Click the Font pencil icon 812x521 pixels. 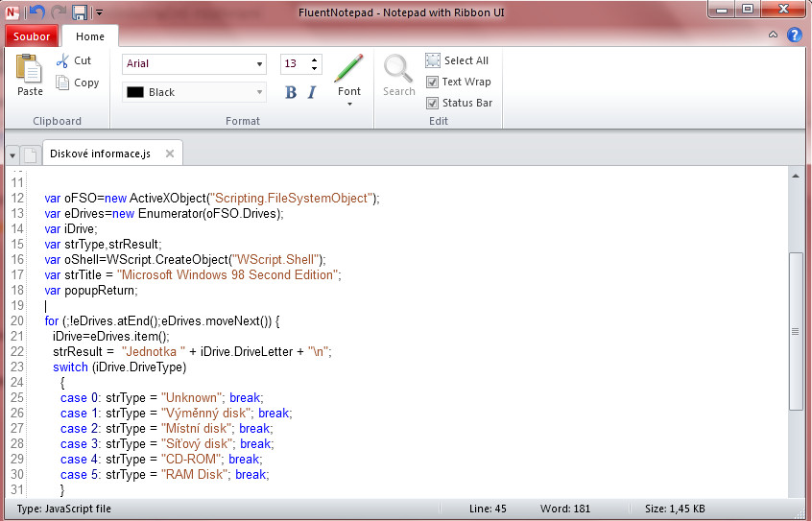pos(348,68)
